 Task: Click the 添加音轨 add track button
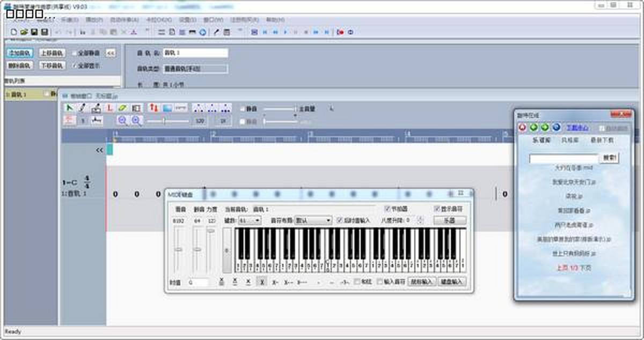(20, 53)
